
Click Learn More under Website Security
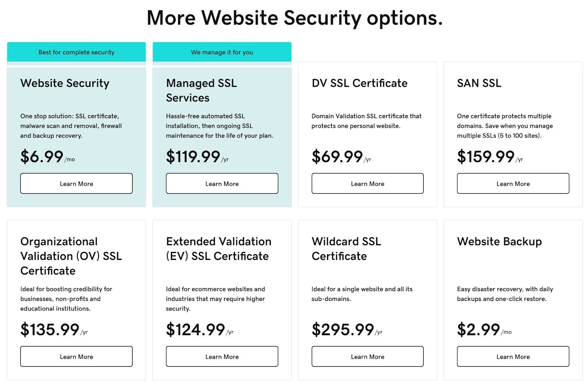(76, 184)
